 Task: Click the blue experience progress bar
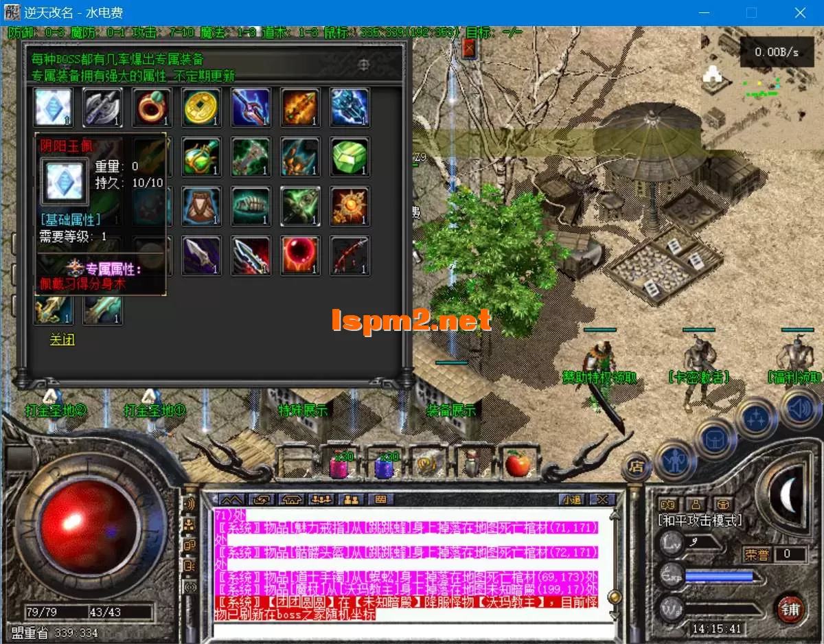[718, 576]
